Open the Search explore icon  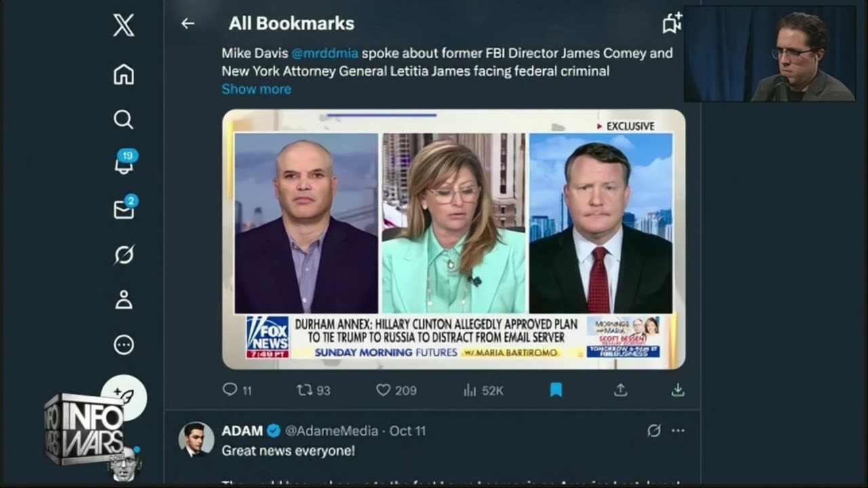click(x=123, y=119)
